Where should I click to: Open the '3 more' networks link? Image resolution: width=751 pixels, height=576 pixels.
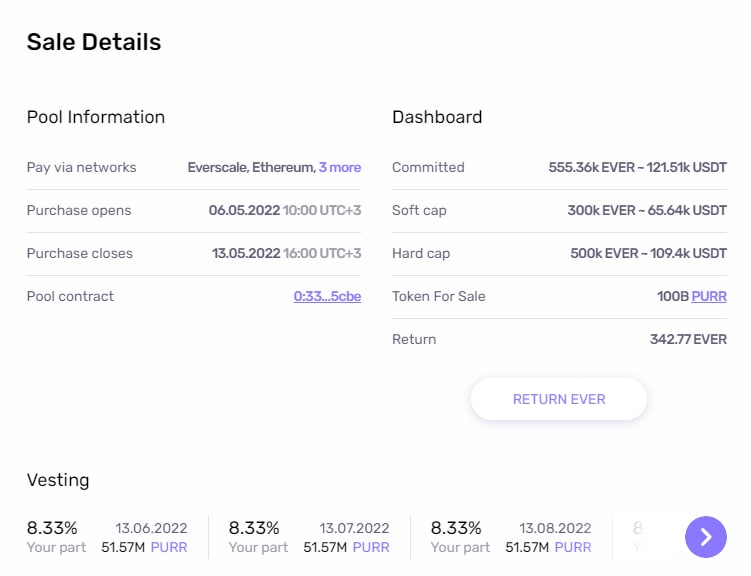pyautogui.click(x=339, y=168)
